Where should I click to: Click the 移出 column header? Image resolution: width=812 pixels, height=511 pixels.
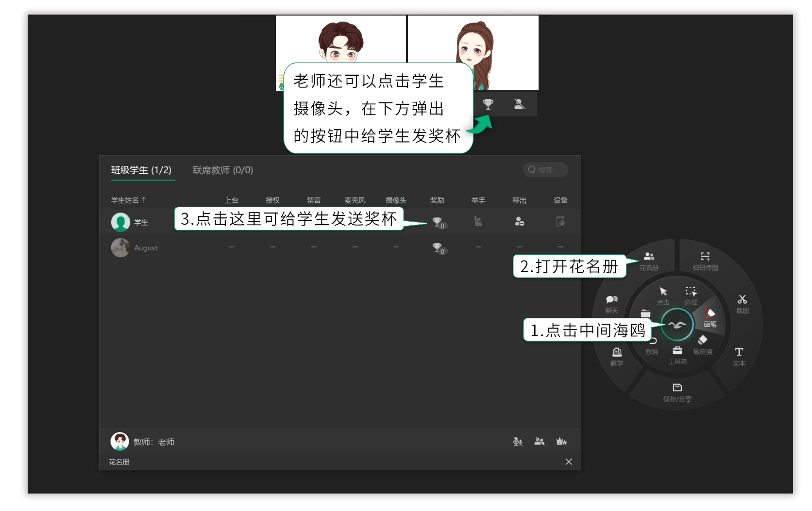(519, 200)
